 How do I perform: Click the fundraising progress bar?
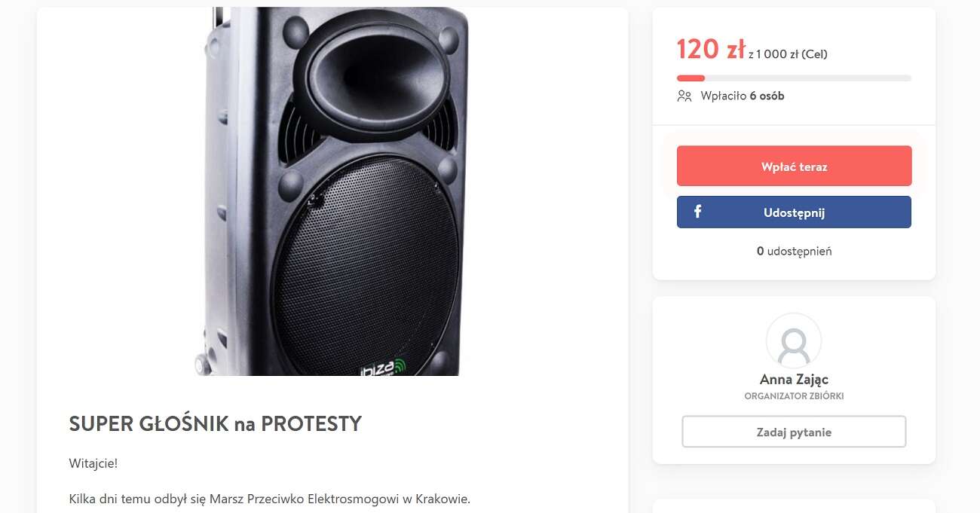[793, 78]
